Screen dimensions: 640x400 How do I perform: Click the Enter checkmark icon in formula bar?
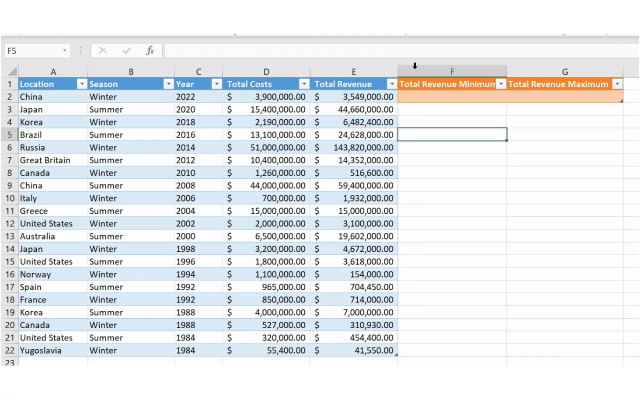tap(127, 51)
